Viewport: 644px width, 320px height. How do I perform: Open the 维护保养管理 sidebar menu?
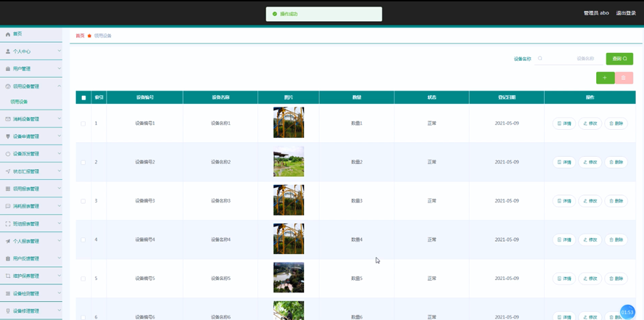(x=30, y=276)
